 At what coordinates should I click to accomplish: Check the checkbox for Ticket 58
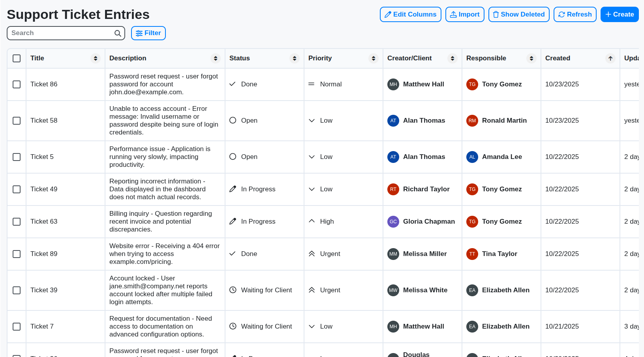[x=16, y=121]
